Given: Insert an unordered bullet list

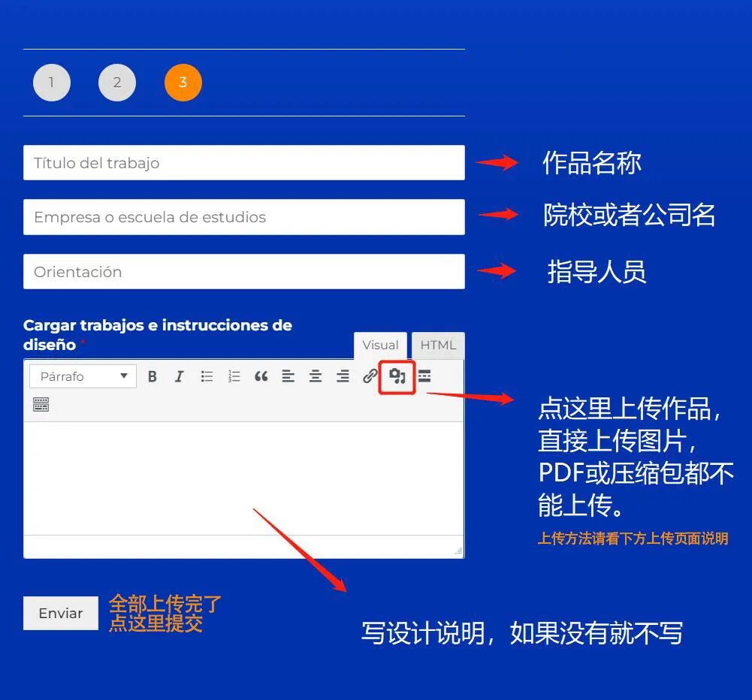Looking at the screenshot, I should (207, 376).
